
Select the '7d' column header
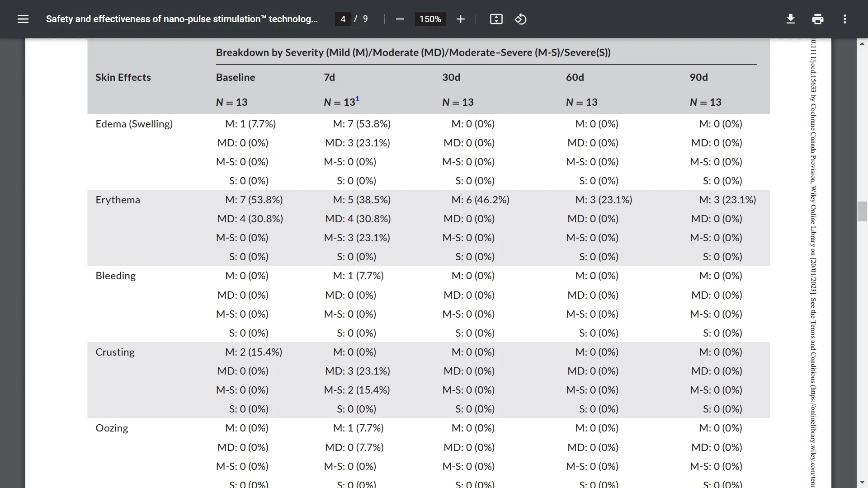point(329,77)
